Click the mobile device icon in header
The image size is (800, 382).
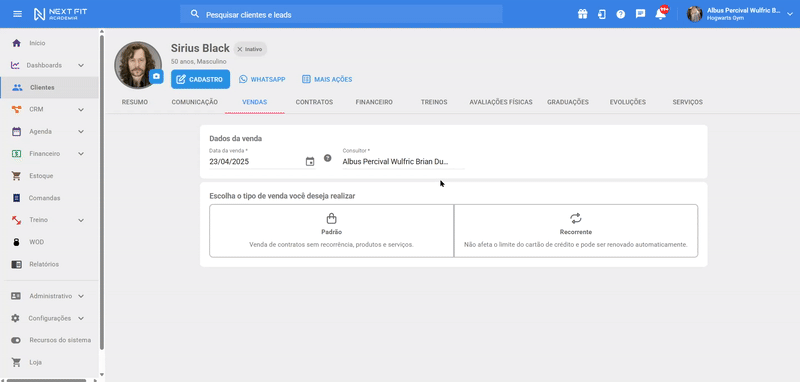pos(602,14)
